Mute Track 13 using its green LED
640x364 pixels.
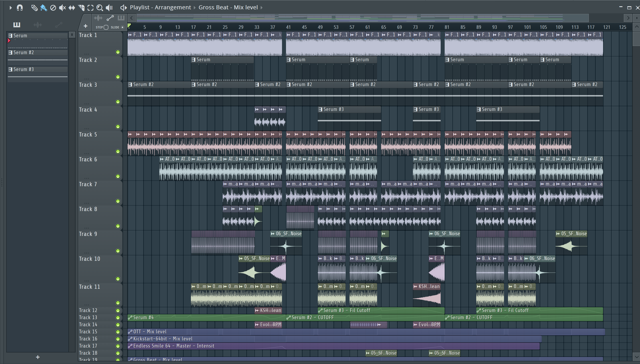click(x=118, y=318)
